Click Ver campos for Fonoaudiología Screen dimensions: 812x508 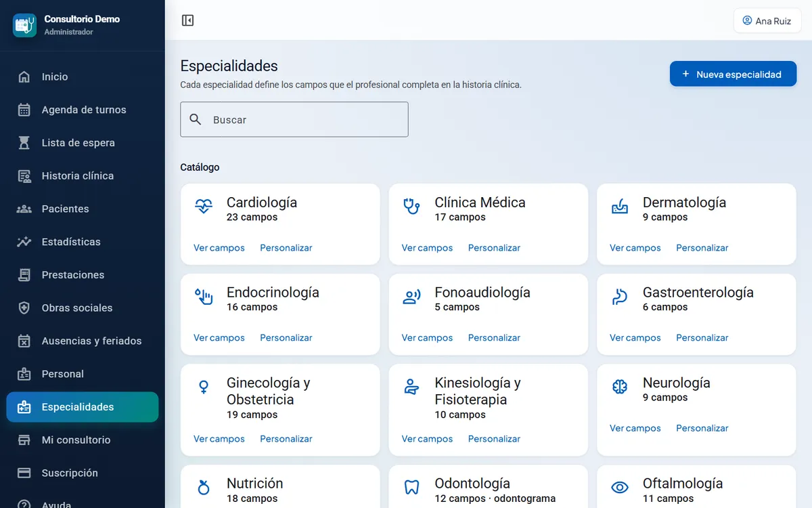[x=427, y=338]
